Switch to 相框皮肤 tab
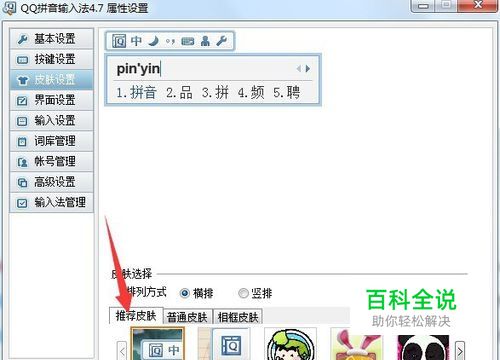The width and height of the screenshot is (500, 360). (x=238, y=317)
